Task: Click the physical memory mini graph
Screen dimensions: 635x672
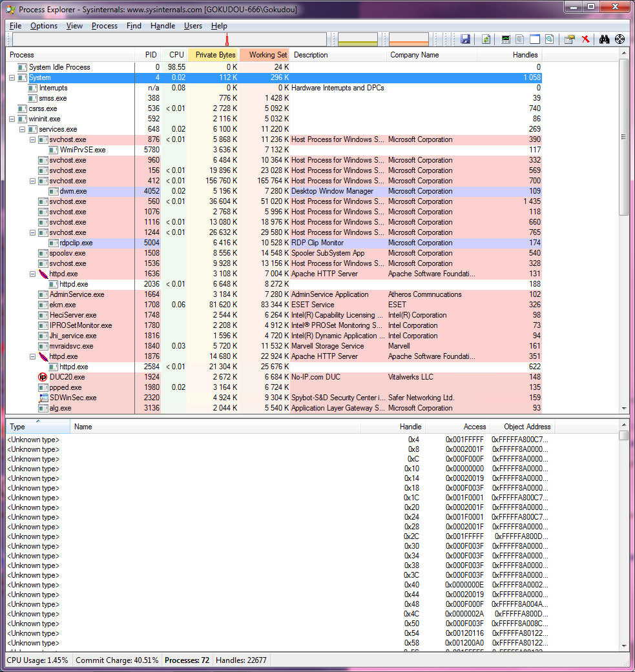Action: coord(409,39)
